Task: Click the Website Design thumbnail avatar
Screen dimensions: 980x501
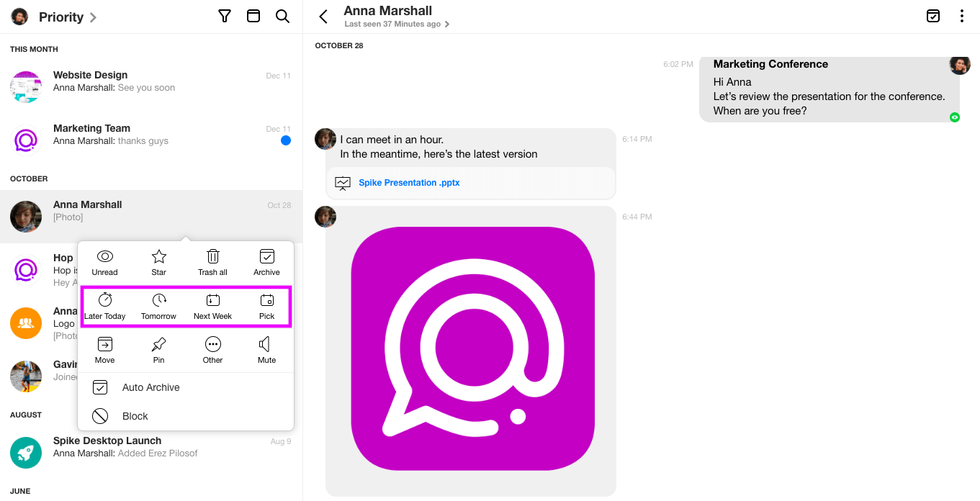Action: pyautogui.click(x=26, y=87)
